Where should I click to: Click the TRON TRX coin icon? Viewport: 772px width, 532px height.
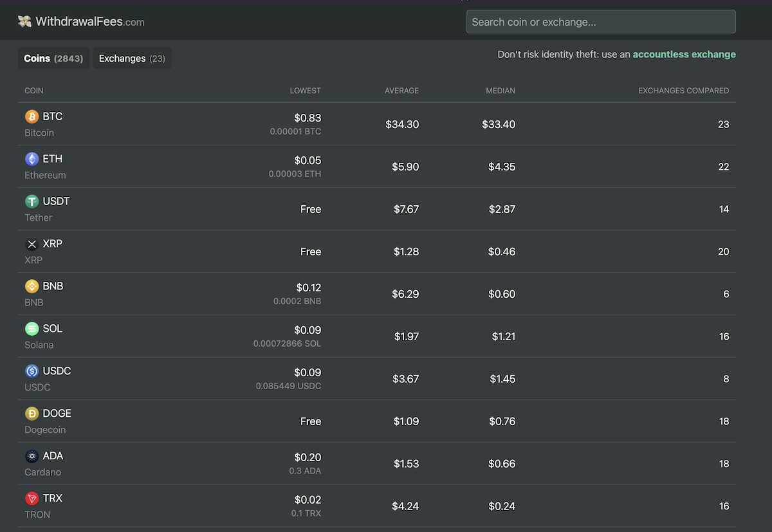[x=32, y=499]
